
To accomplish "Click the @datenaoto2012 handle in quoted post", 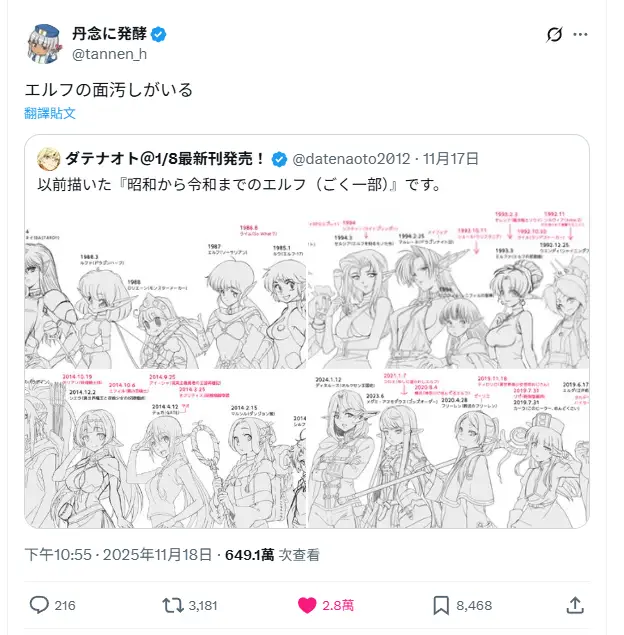I will click(x=351, y=159).
